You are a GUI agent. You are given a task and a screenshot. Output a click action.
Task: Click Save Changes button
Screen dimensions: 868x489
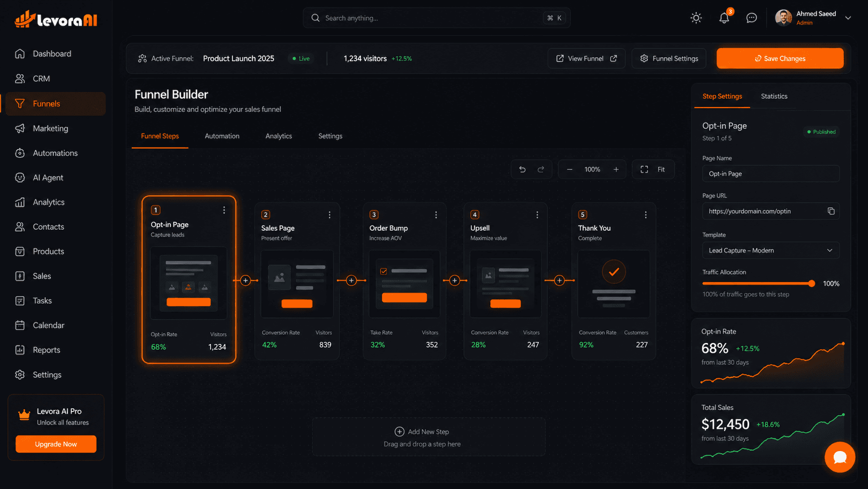(x=780, y=58)
